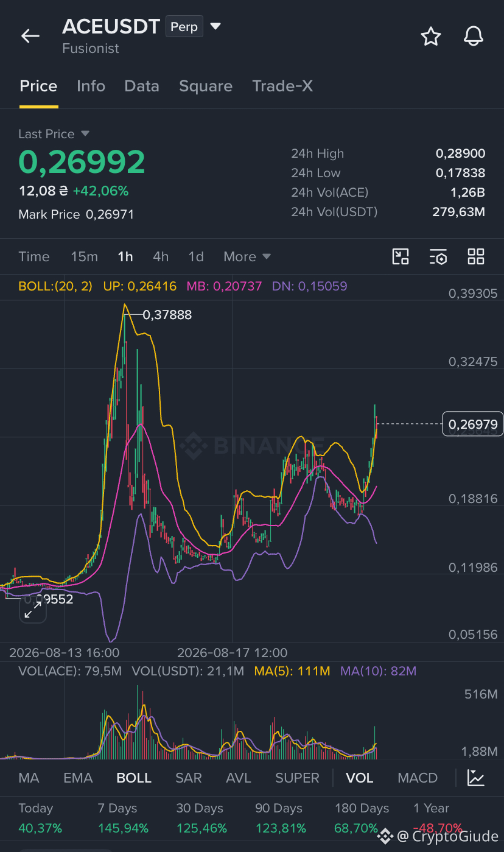
Task: Tap the 7 Days 145,94% performance
Action: [123, 818]
